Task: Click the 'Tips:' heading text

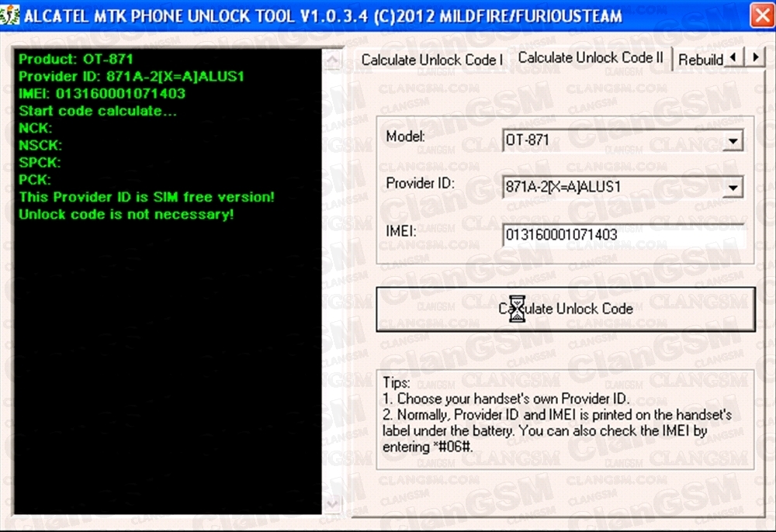Action: [x=396, y=382]
